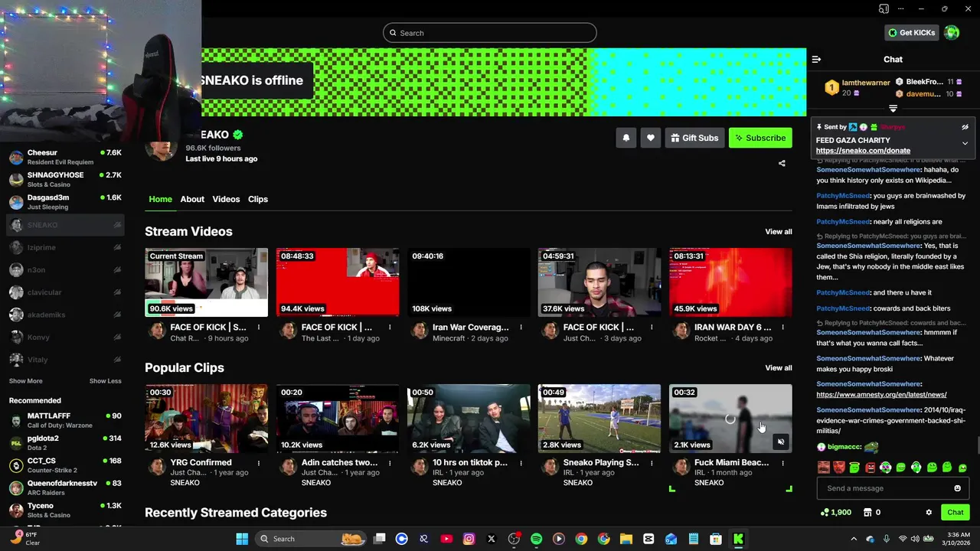This screenshot has width=980, height=551.
Task: Open Tyceno recommended channel
Action: click(65, 510)
